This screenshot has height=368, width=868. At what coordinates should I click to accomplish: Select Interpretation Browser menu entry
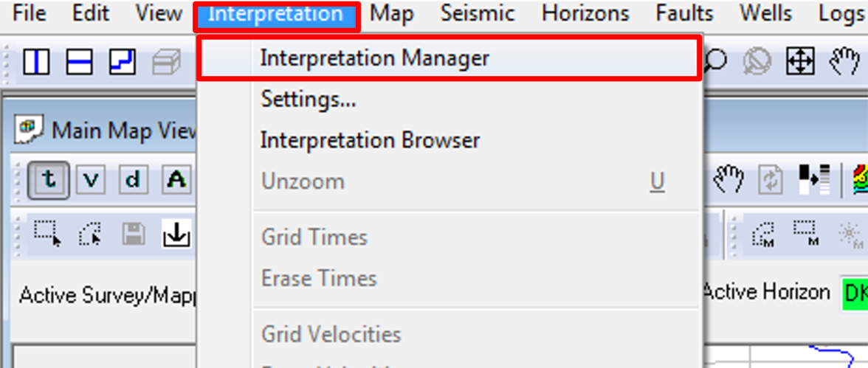370,141
